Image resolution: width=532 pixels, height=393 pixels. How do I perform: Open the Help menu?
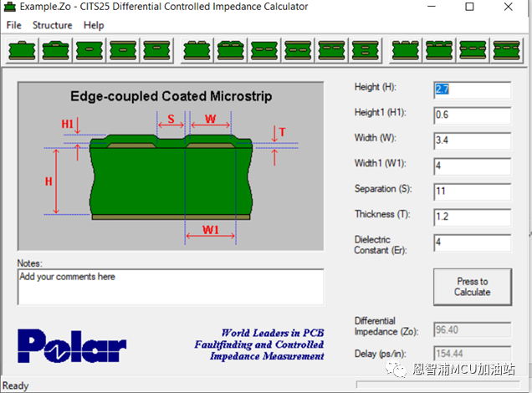94,25
